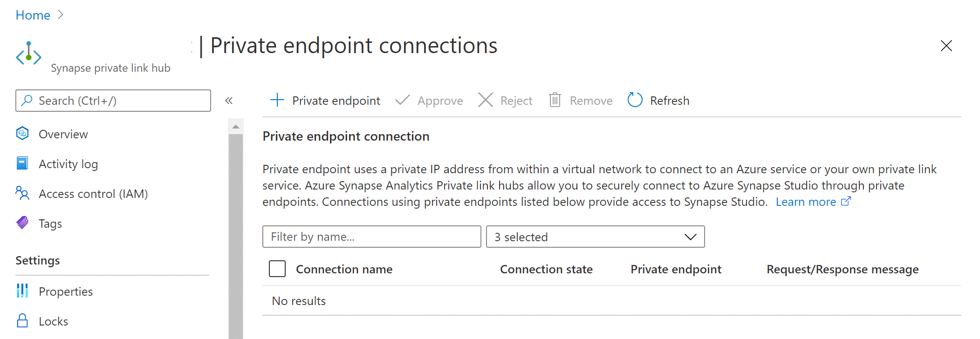Click the Access control (IAM) icon
This screenshot has height=339, width=980.
(22, 193)
